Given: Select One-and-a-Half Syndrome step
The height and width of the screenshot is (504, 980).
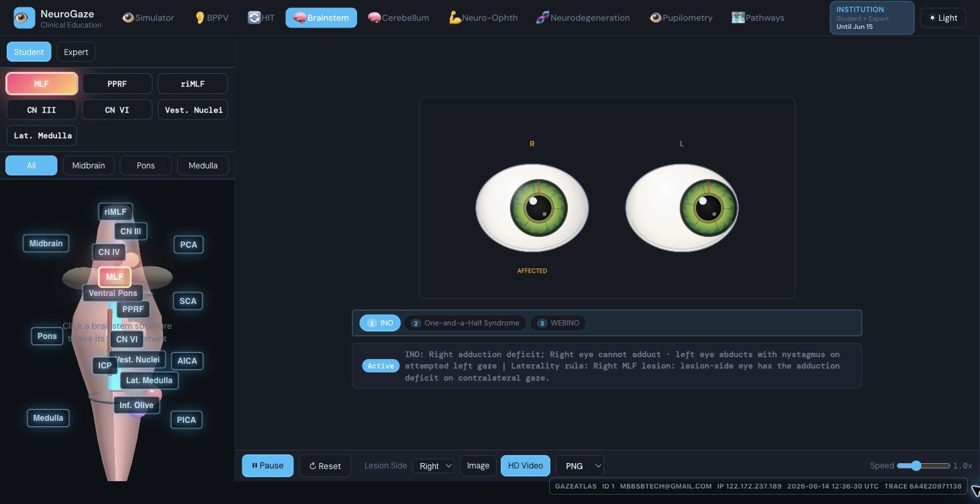Looking at the screenshot, I should 465,323.
